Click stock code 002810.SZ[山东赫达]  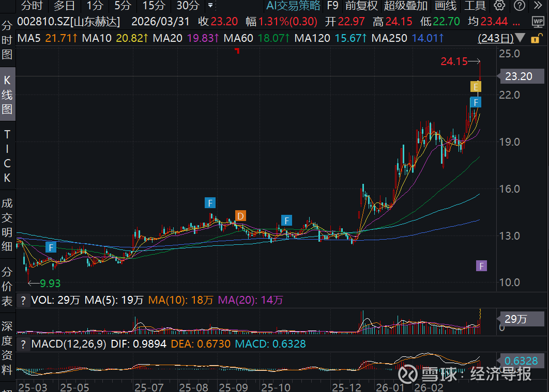point(69,22)
